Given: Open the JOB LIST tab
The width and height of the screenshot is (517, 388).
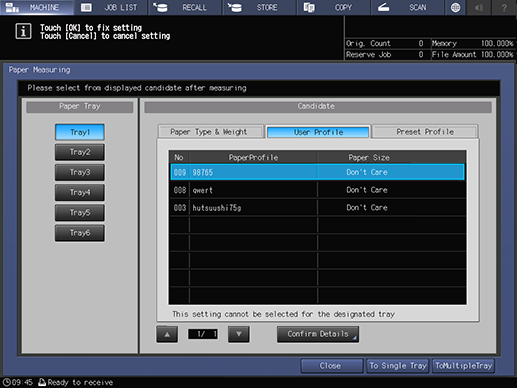Looking at the screenshot, I should pyautogui.click(x=111, y=7).
